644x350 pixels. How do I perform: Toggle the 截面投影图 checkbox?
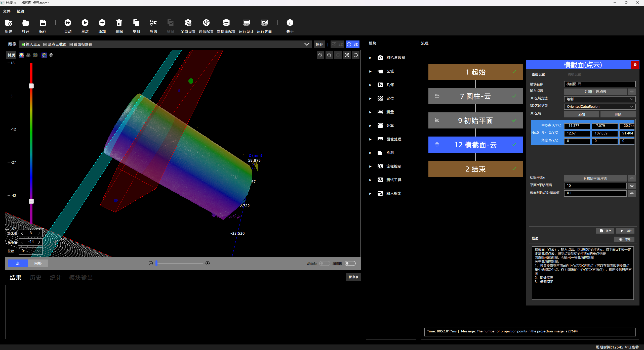click(71, 45)
